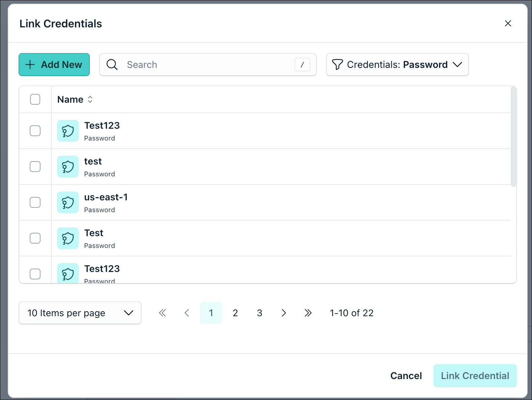Go to next page arrow

point(284,313)
